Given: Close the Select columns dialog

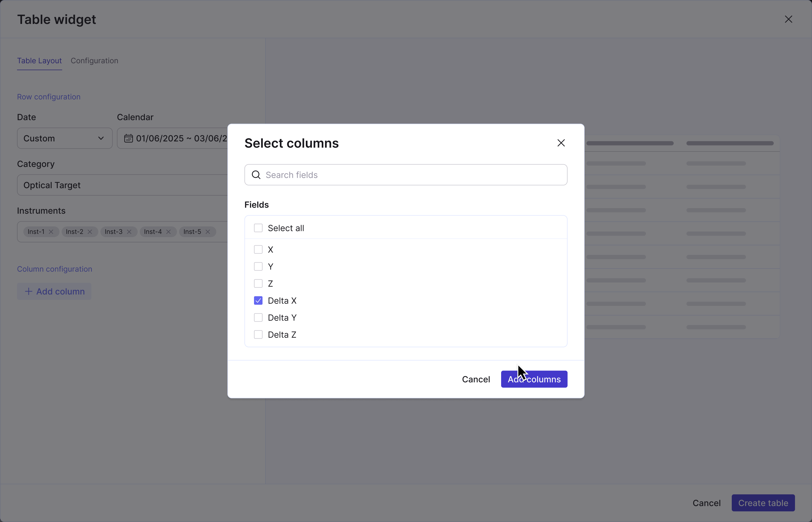Looking at the screenshot, I should (x=561, y=143).
